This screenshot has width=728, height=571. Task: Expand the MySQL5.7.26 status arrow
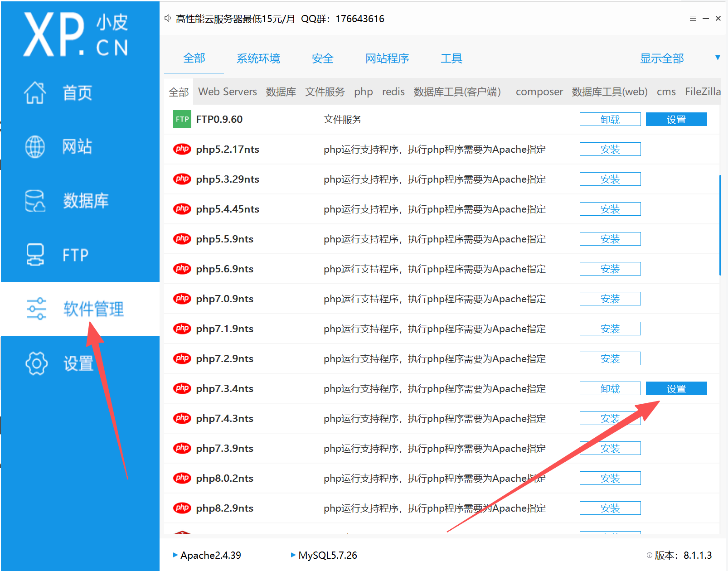pyautogui.click(x=293, y=555)
